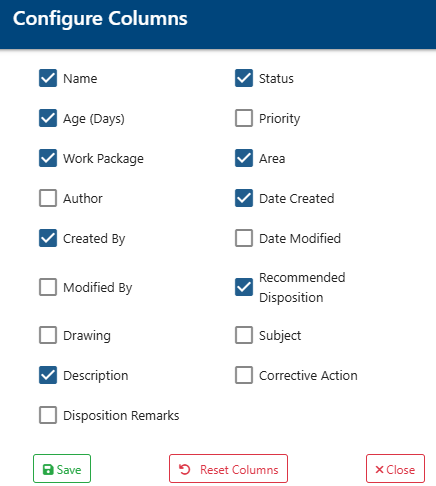
Task: Close the Configure Columns dialog
Action: click(x=395, y=468)
